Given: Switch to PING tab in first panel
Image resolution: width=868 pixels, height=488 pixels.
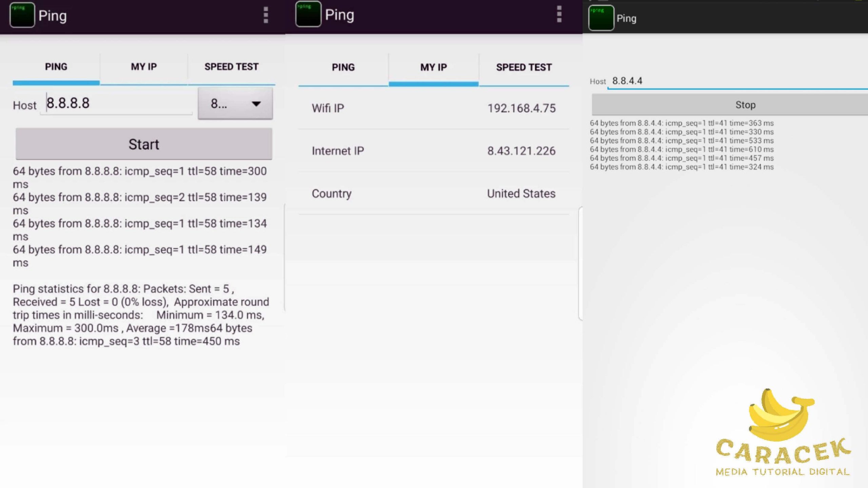Looking at the screenshot, I should click(x=56, y=66).
